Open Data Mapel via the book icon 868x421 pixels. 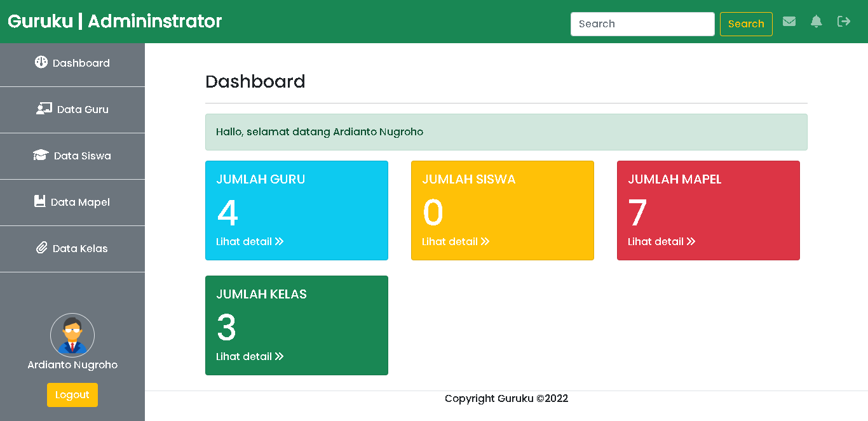tap(41, 201)
